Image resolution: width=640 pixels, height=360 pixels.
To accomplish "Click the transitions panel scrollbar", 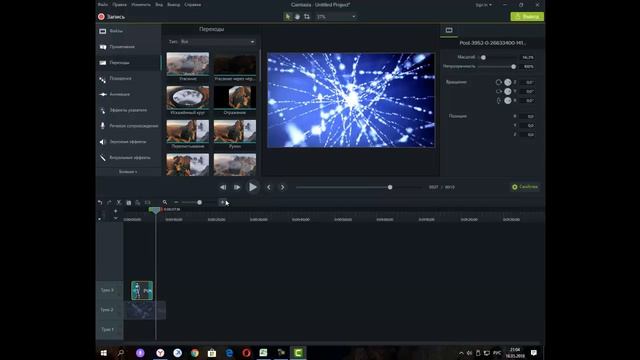I will coord(260,65).
